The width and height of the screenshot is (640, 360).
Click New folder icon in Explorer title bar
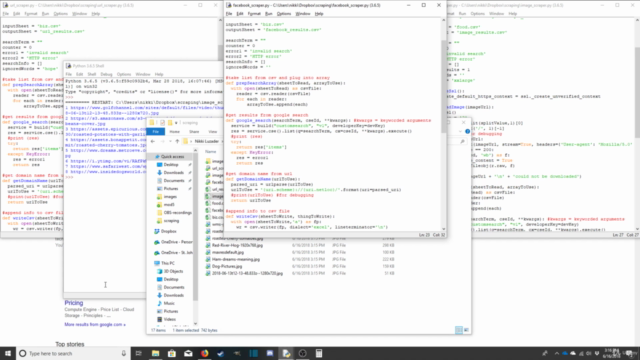click(170, 122)
